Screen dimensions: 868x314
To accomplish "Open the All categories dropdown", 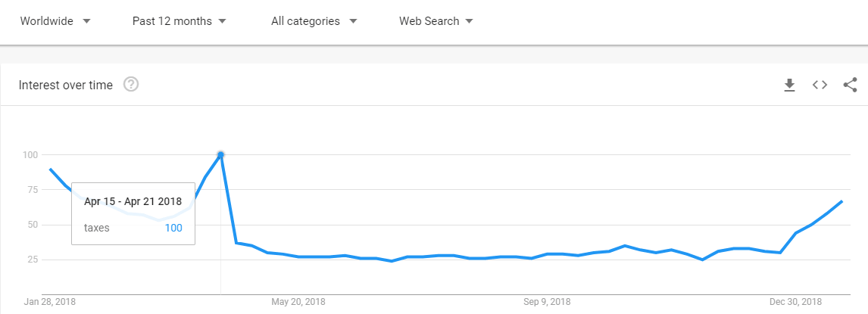I will (x=314, y=21).
